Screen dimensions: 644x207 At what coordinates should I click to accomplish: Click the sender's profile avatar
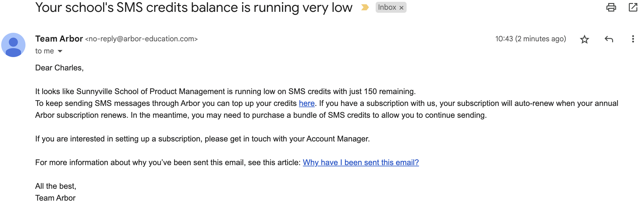[13, 45]
